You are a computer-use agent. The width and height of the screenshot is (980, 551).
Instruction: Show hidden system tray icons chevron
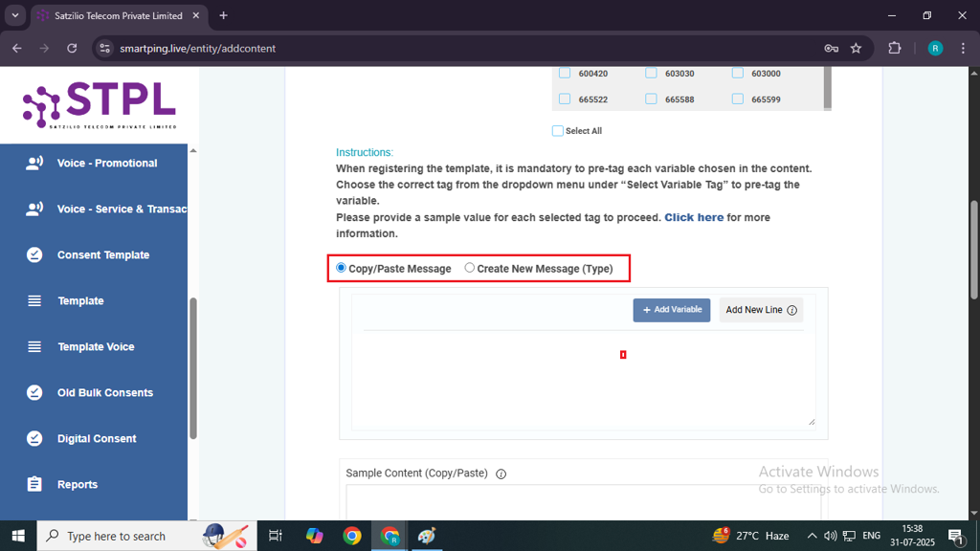point(812,536)
